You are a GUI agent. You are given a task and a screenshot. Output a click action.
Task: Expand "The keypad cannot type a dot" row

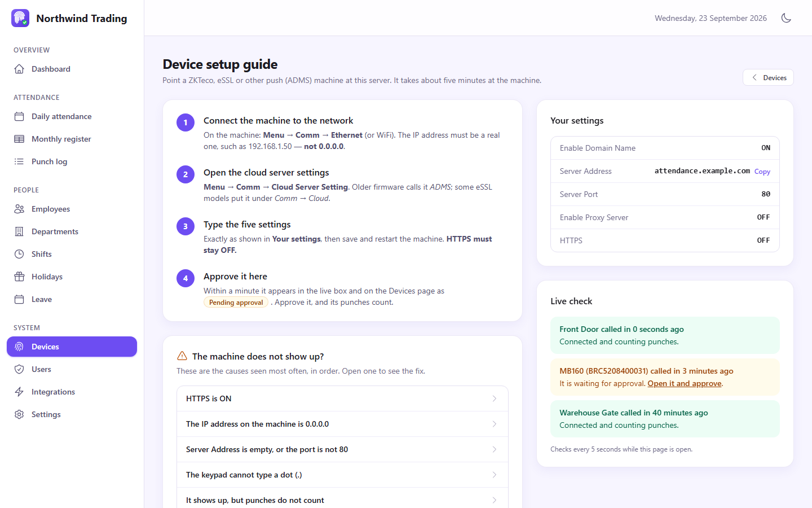[x=342, y=475]
